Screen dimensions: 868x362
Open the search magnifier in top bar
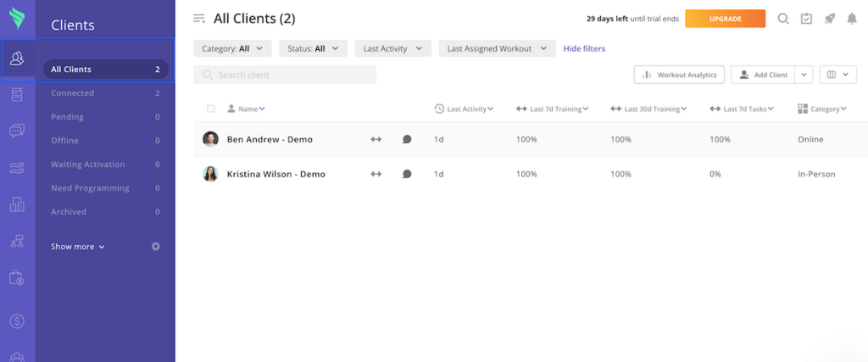pyautogui.click(x=783, y=19)
